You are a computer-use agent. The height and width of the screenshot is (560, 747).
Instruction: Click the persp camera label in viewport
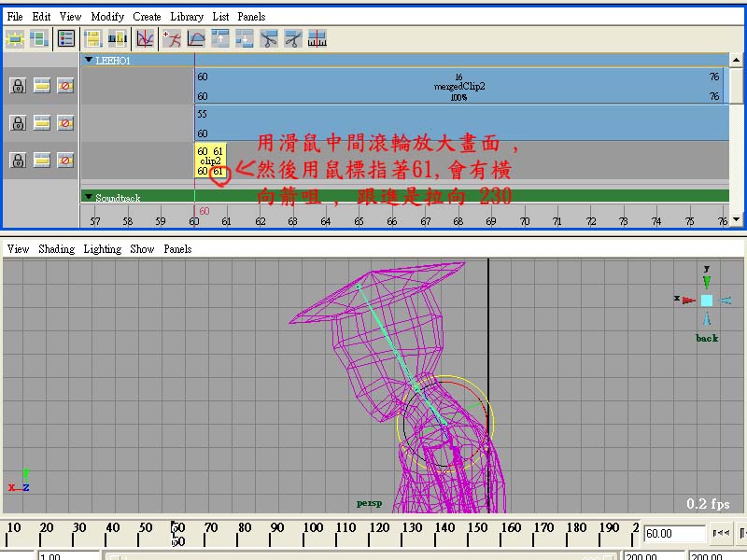point(369,503)
